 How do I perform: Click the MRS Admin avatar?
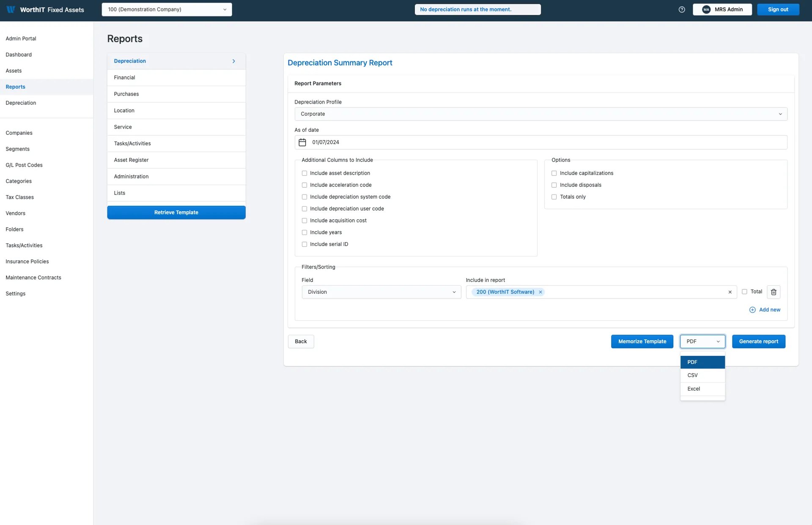(x=705, y=9)
